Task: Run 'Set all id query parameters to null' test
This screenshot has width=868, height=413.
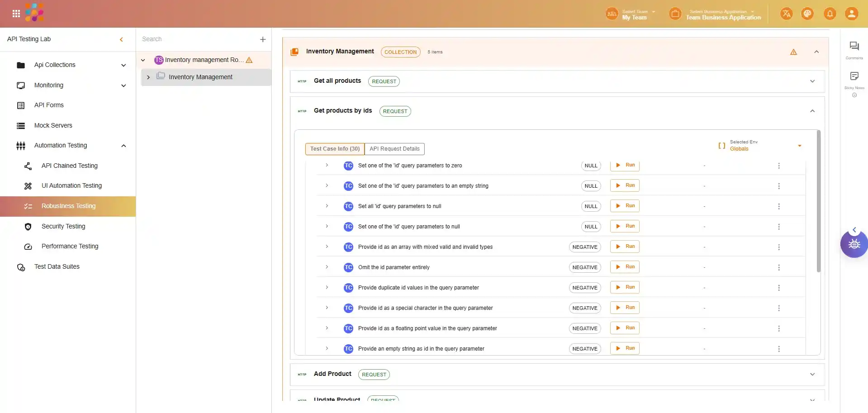Action: tap(625, 206)
